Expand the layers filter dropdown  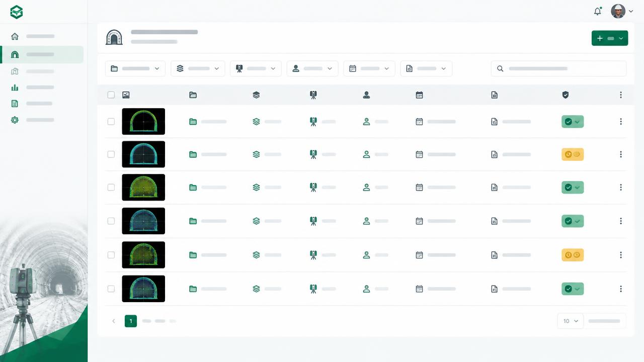198,68
